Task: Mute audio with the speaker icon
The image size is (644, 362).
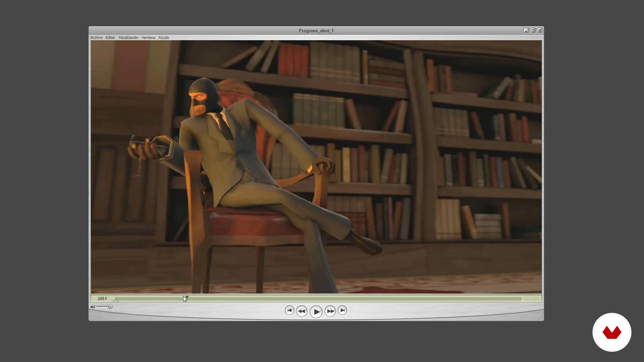Action: (x=93, y=307)
